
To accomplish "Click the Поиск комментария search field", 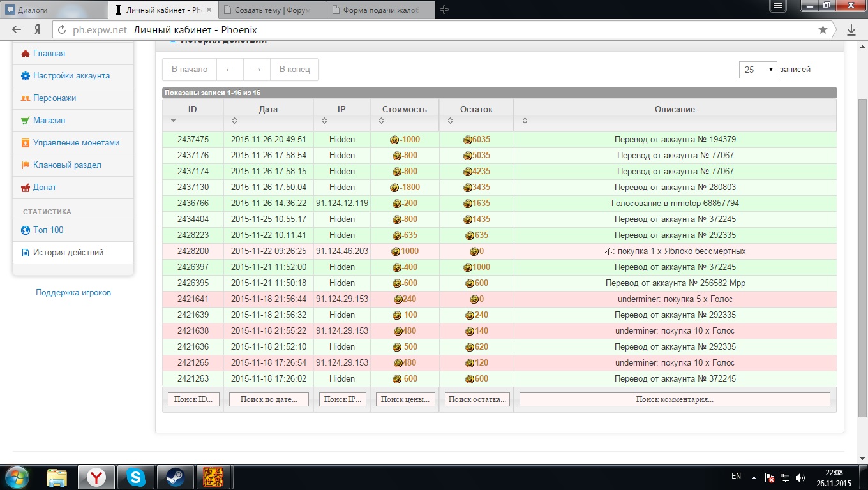I will pyautogui.click(x=675, y=399).
